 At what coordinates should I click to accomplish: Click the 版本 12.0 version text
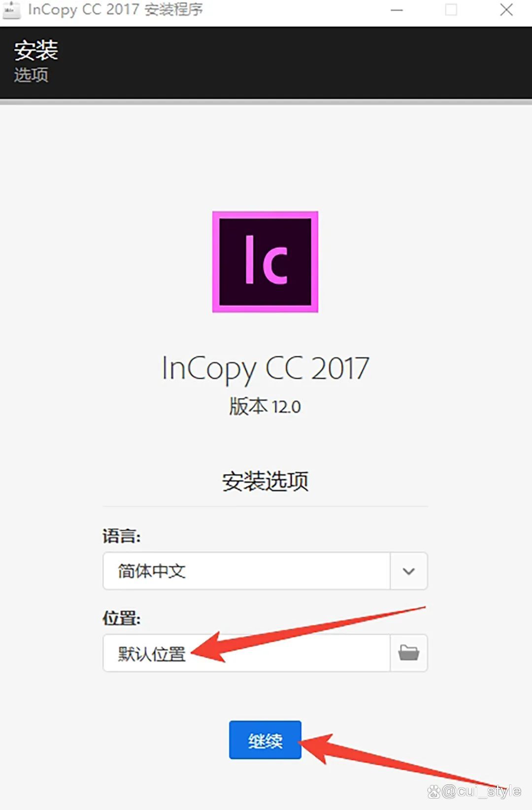pos(265,407)
